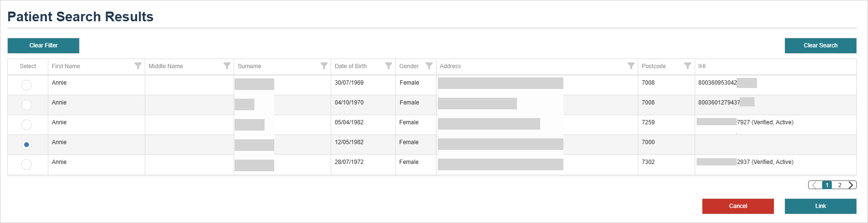Viewport: 868px width, 223px height.
Task: Go to previous results page arrow
Action: (814, 185)
